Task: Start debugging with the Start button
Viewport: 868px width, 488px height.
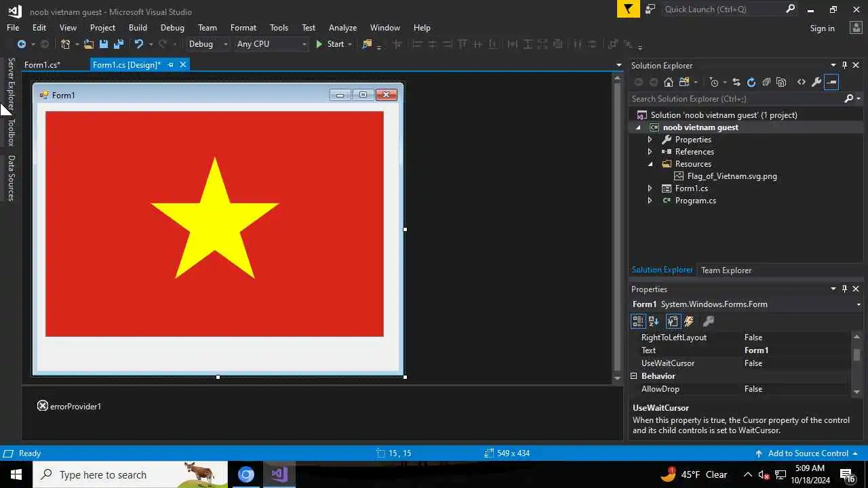Action: click(x=330, y=44)
